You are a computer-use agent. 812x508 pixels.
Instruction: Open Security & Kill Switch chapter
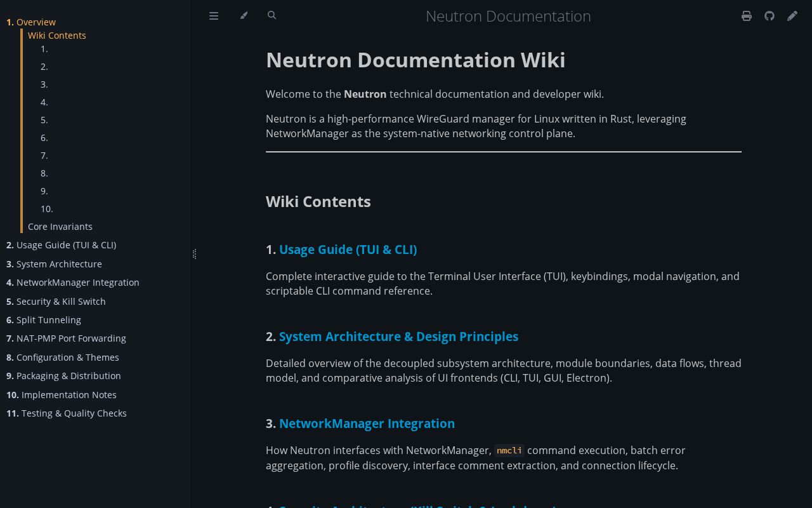coord(56,302)
